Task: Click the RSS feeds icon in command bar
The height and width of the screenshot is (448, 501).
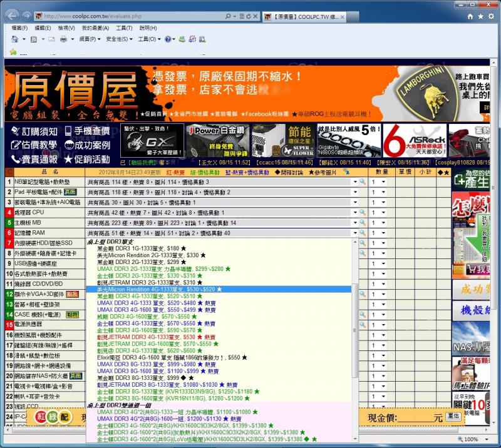Action: 34,39
